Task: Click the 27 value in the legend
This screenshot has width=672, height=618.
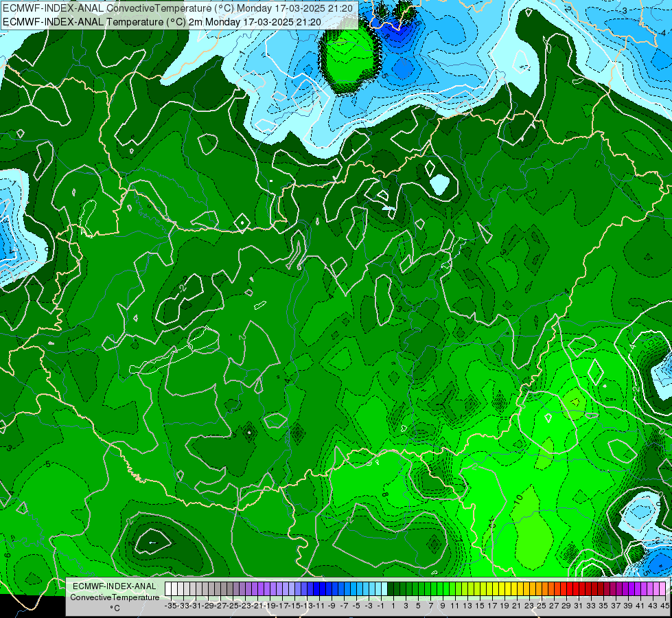Action: [554, 606]
